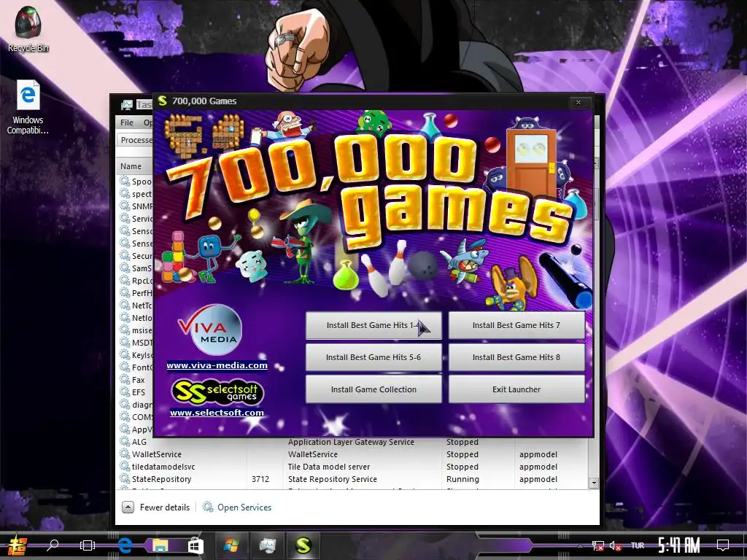
Task: Click the WalletService description cell
Action: pos(312,454)
